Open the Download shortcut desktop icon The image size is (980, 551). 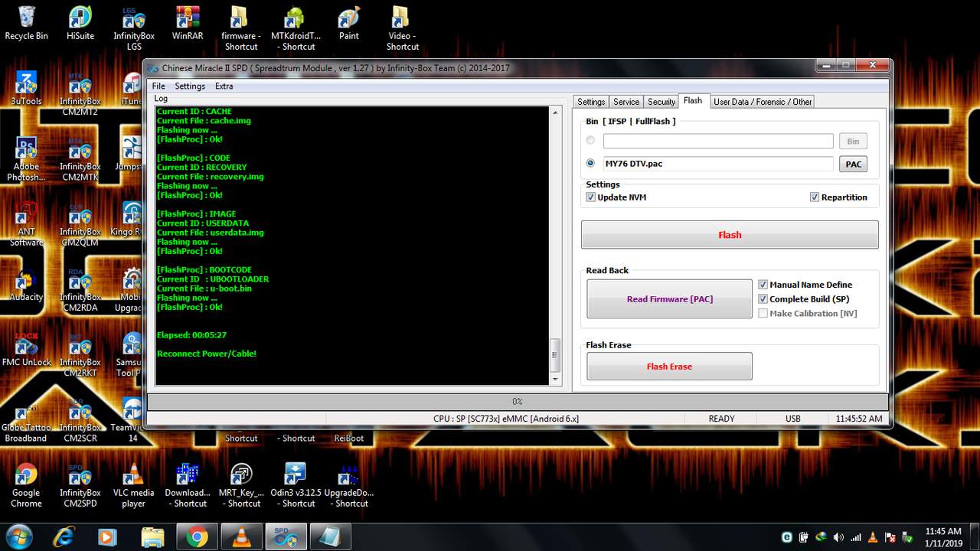click(x=188, y=486)
